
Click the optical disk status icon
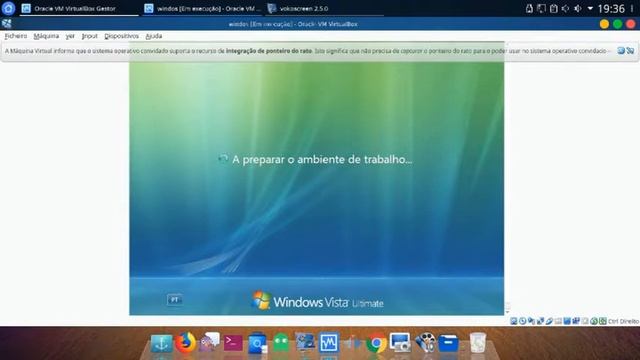coord(522,321)
